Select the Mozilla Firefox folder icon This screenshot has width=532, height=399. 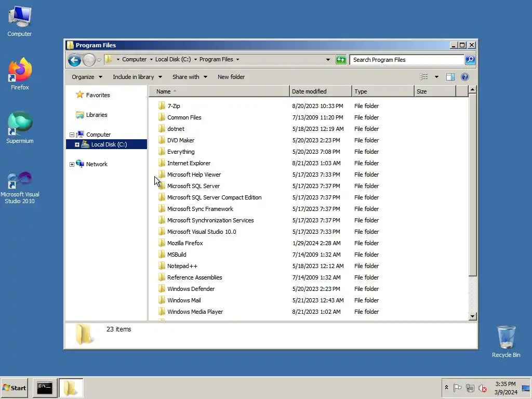coord(162,243)
